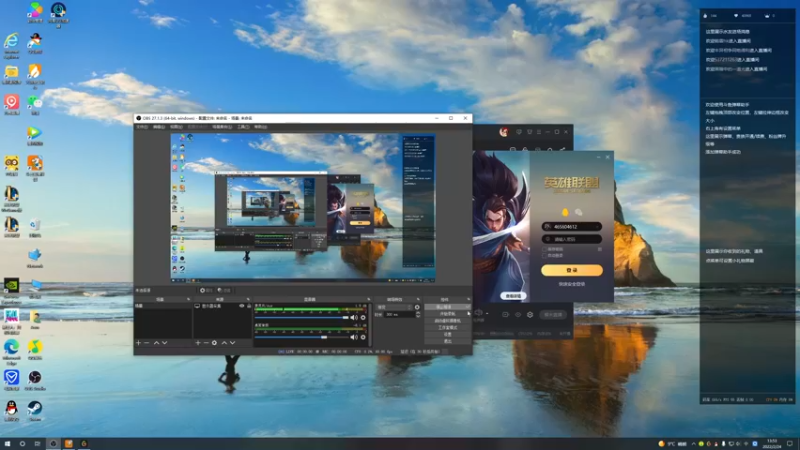The image size is (800, 450).
Task: Click the camera icon in the streaming app bottom bar
Action: point(505,314)
